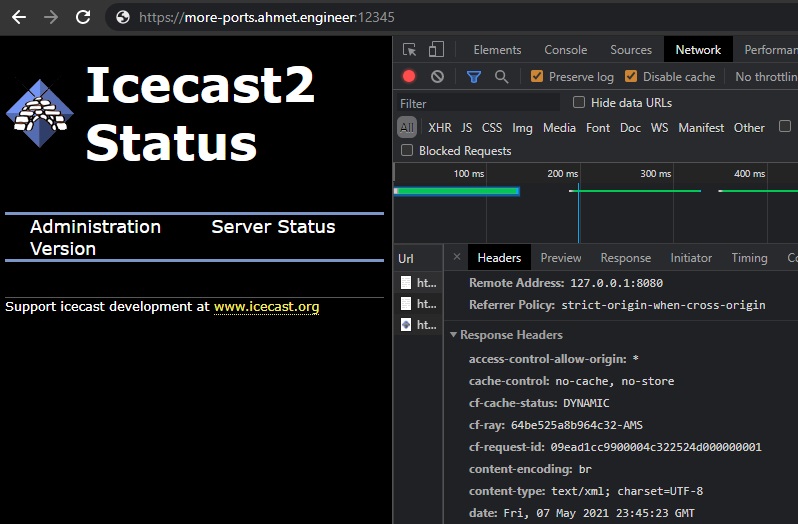Enable the Hide data URLs checkbox
The image size is (798, 524).
[x=579, y=102]
